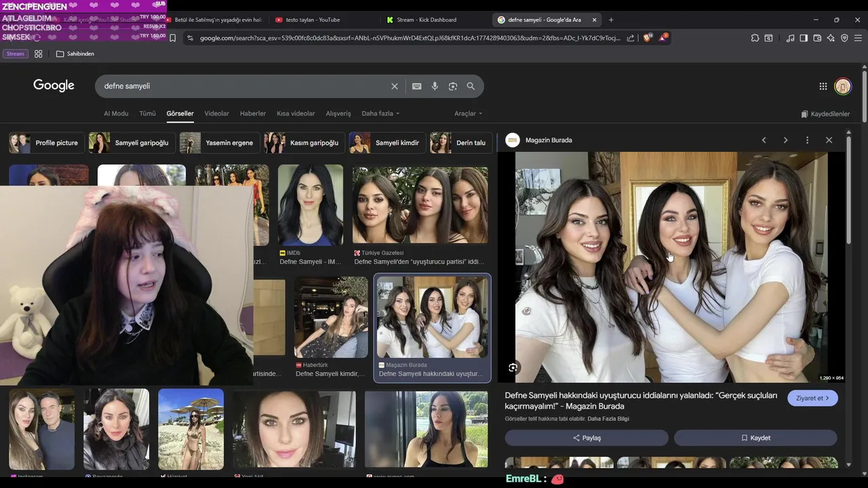The image size is (868, 488).
Task: Open the media control music note icon
Action: (790, 38)
